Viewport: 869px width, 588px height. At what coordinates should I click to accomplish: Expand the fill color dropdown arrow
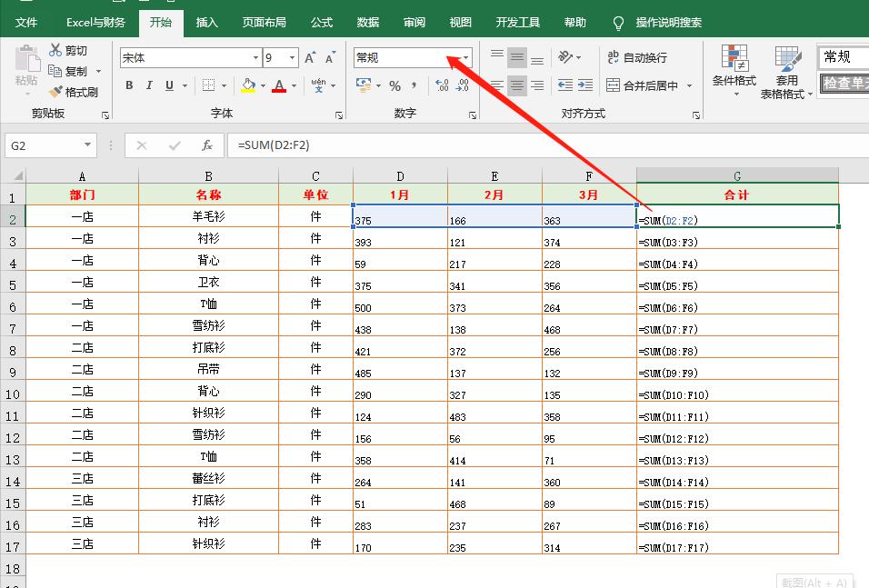pos(265,85)
